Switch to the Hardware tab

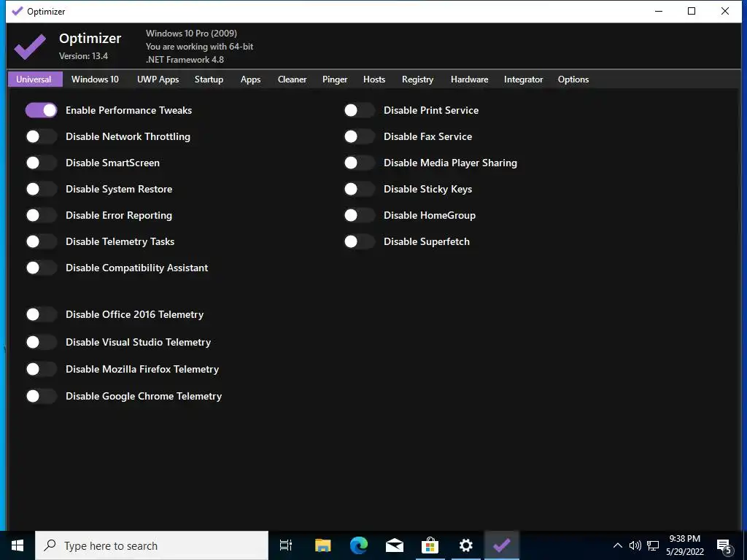pos(469,79)
